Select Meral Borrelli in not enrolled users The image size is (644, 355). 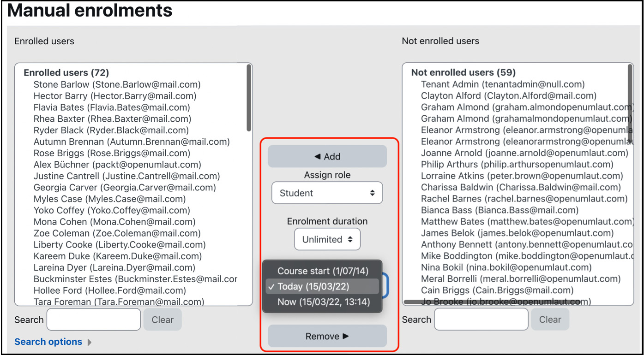pos(521,279)
